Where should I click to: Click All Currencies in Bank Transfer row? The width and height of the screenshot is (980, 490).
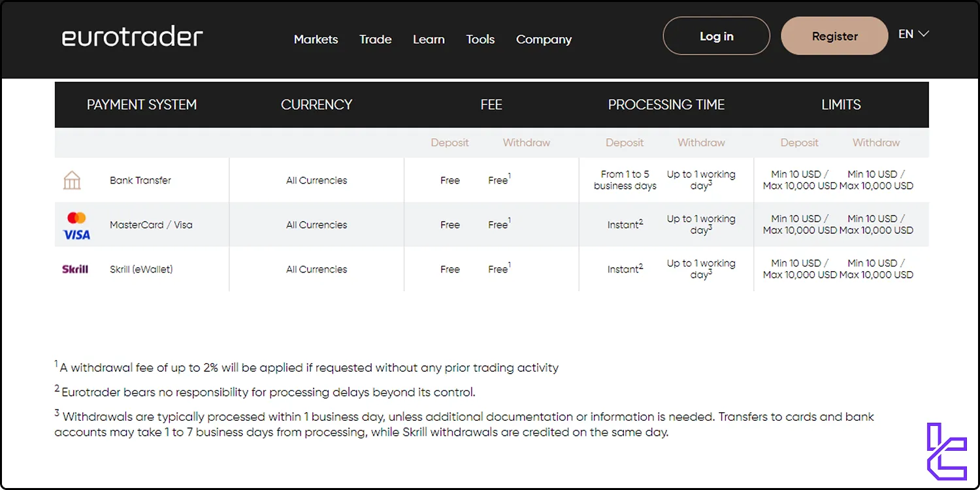[x=317, y=180]
